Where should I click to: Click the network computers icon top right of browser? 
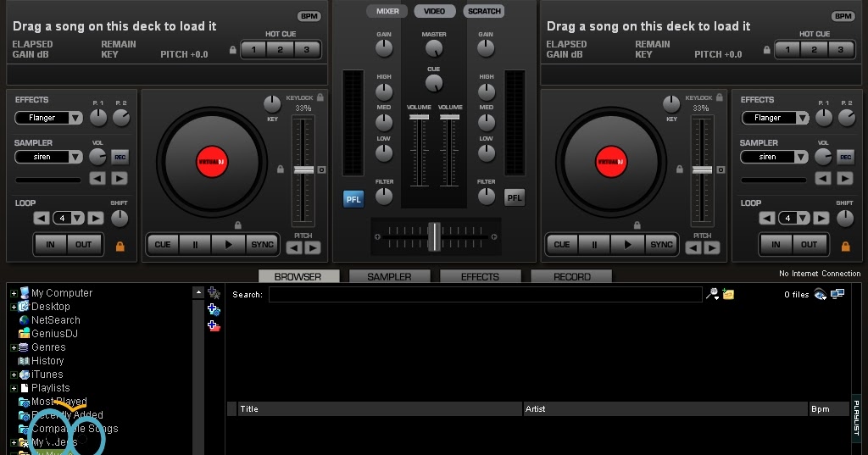[837, 294]
